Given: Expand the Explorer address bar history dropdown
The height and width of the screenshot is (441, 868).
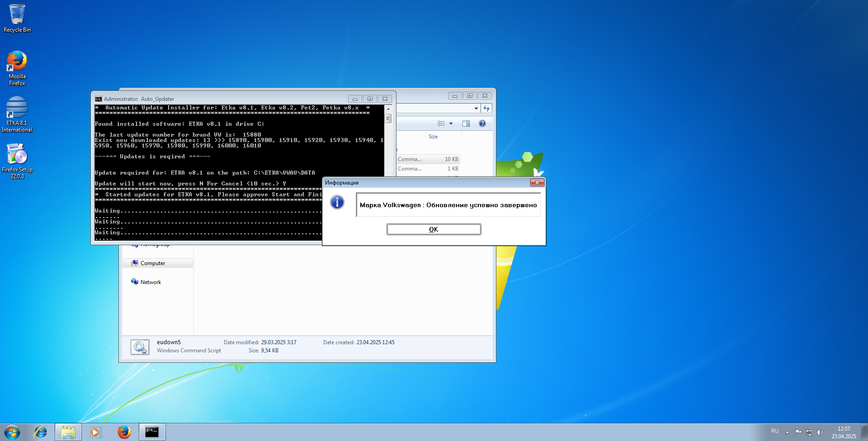Looking at the screenshot, I should [x=476, y=109].
